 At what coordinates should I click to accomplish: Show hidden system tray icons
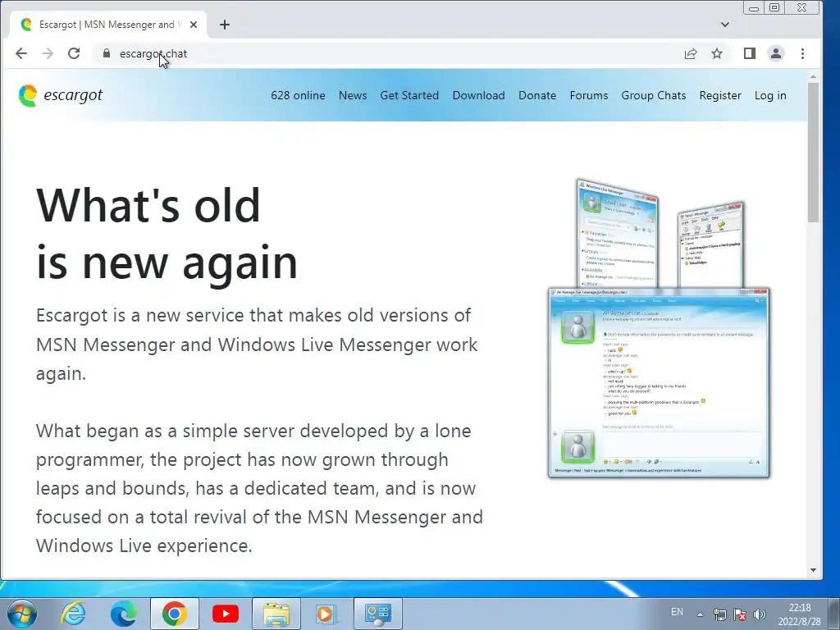pos(700,614)
